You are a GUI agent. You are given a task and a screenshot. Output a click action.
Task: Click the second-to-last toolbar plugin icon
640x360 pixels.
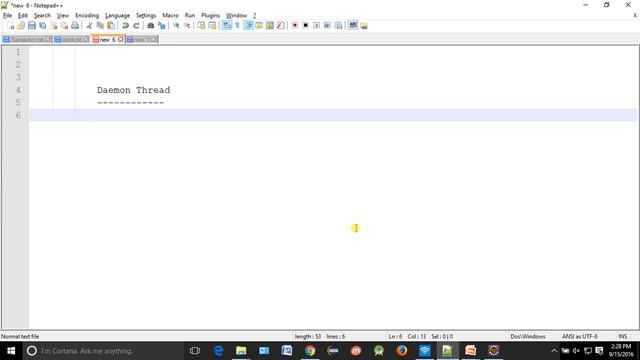coord(353,26)
